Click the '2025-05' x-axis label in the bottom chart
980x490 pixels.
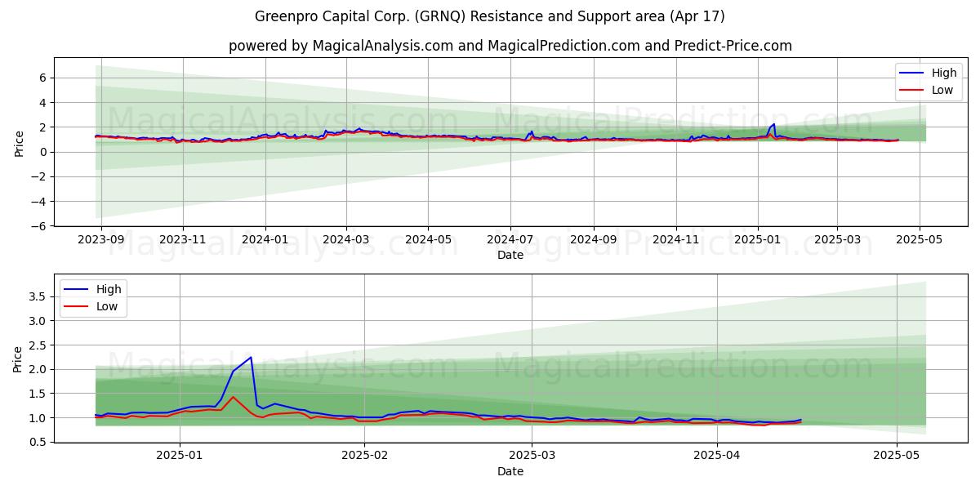pos(897,457)
